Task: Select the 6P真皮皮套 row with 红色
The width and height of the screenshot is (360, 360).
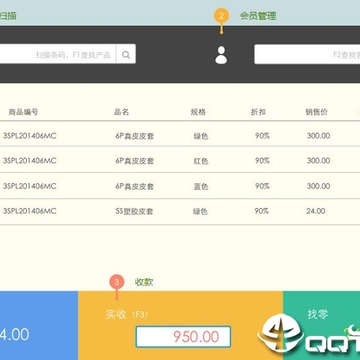Action: click(x=180, y=160)
